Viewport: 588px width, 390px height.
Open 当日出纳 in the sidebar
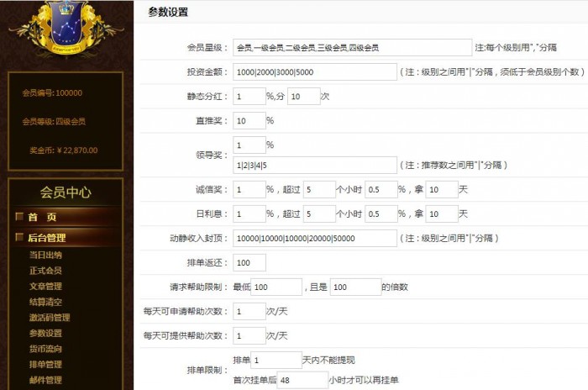pyautogui.click(x=45, y=255)
